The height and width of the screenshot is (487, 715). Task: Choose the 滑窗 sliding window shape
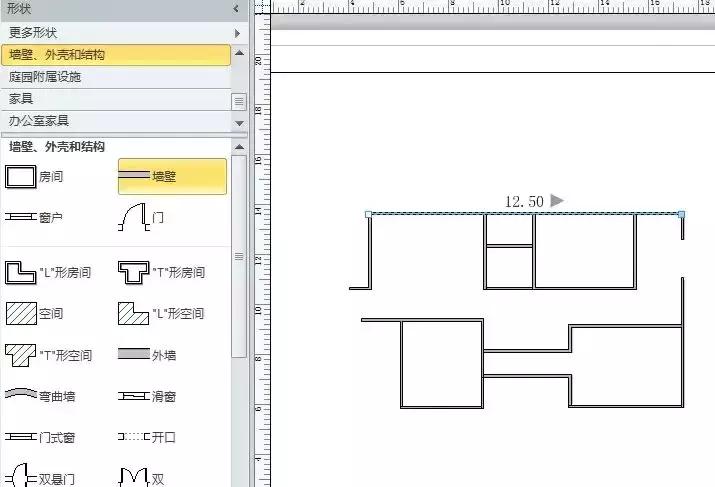coord(147,396)
